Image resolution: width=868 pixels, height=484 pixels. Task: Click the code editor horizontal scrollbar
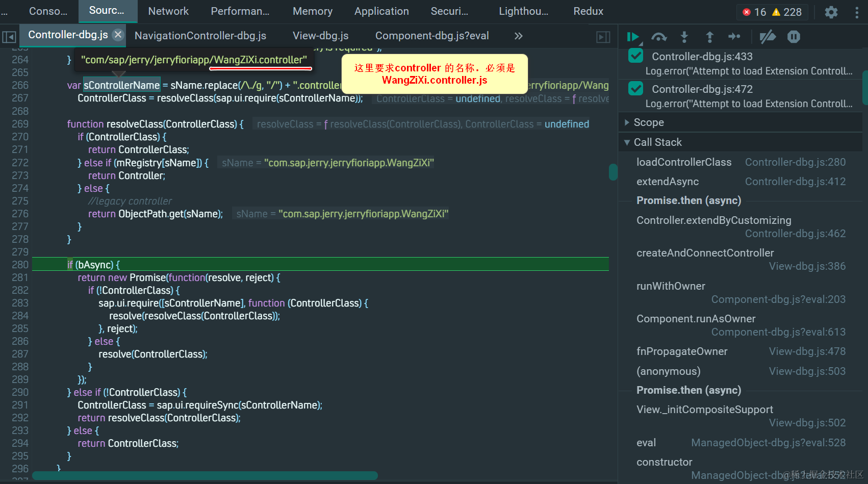pos(205,475)
